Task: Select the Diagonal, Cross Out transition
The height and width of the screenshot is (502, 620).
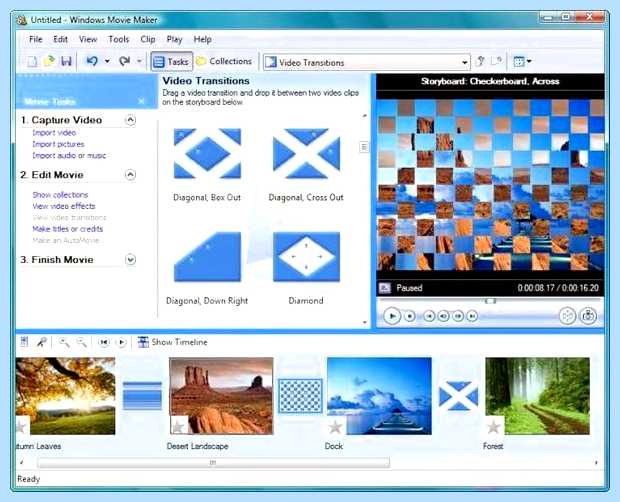Action: [x=306, y=153]
